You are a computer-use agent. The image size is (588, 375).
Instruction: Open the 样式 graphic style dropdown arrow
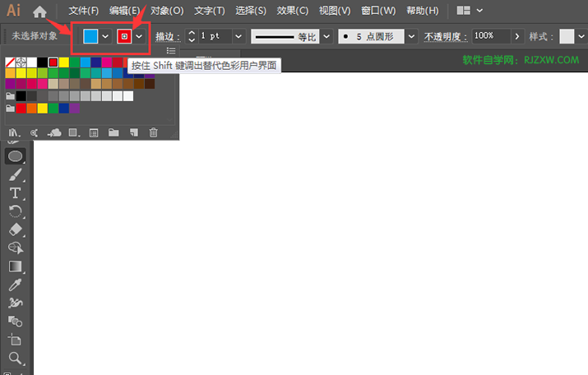pos(581,36)
